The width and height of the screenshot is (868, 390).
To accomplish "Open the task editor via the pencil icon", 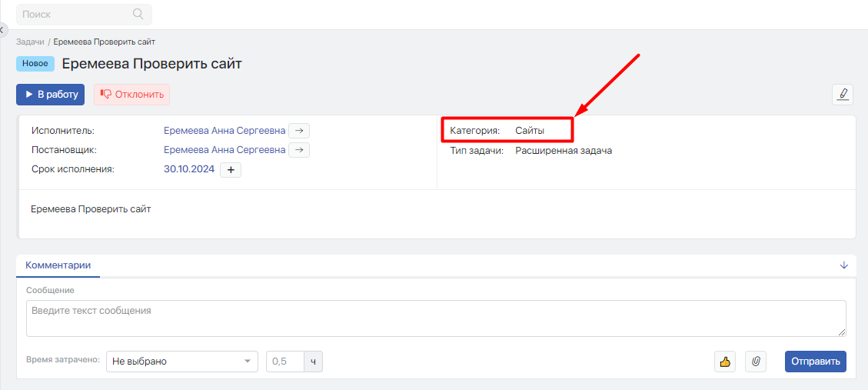I will click(843, 95).
